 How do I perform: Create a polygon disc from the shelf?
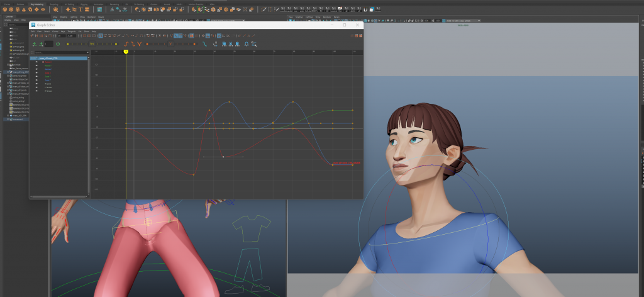(x=43, y=9)
